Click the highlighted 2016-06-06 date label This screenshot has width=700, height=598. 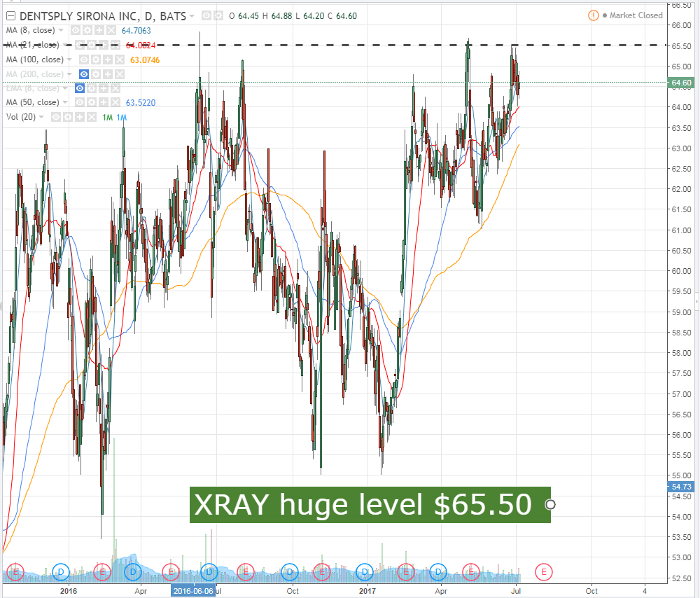click(x=193, y=591)
